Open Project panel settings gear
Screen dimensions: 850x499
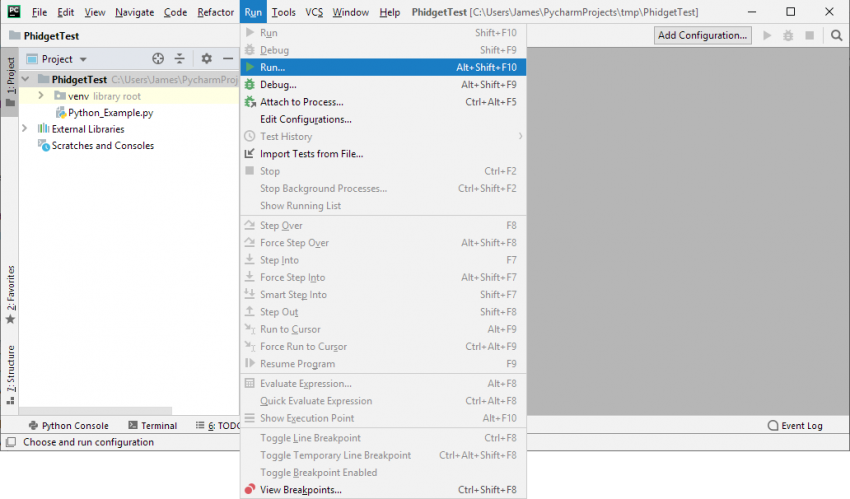[x=207, y=59]
